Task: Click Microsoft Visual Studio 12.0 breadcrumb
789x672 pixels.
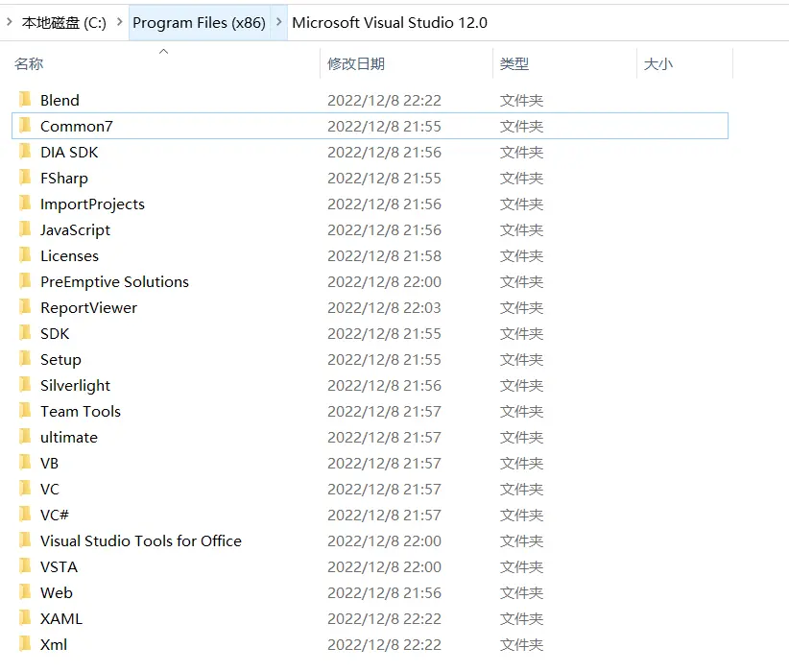Action: (x=390, y=23)
